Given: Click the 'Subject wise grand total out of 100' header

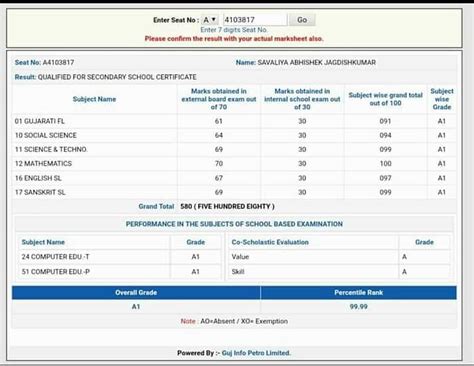Looking at the screenshot, I should tap(385, 99).
